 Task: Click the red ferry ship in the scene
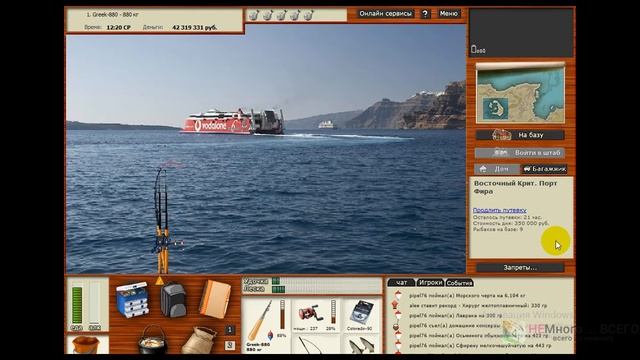click(x=233, y=122)
